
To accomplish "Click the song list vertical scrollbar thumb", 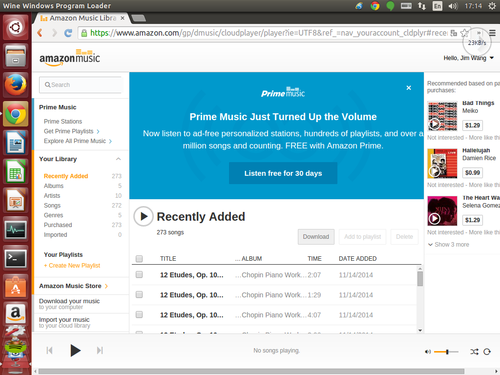I will click(420, 279).
